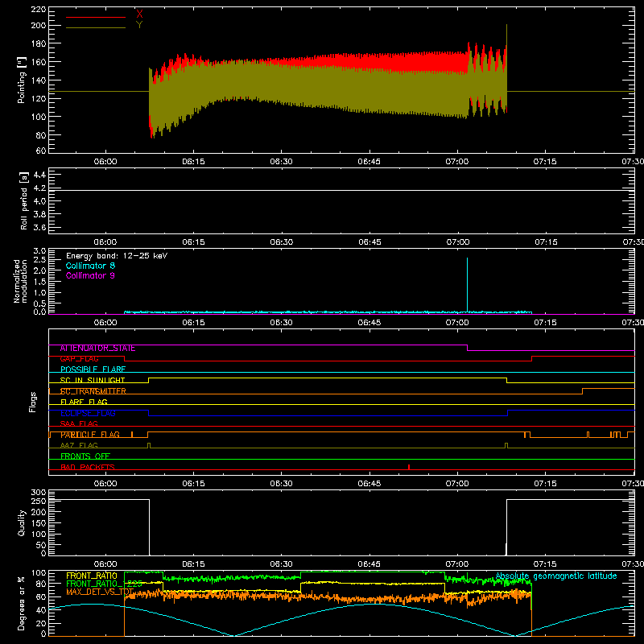Click the 'Roll period' vertical axis title
The width and height of the screenshot is (644, 644).
coord(23,200)
